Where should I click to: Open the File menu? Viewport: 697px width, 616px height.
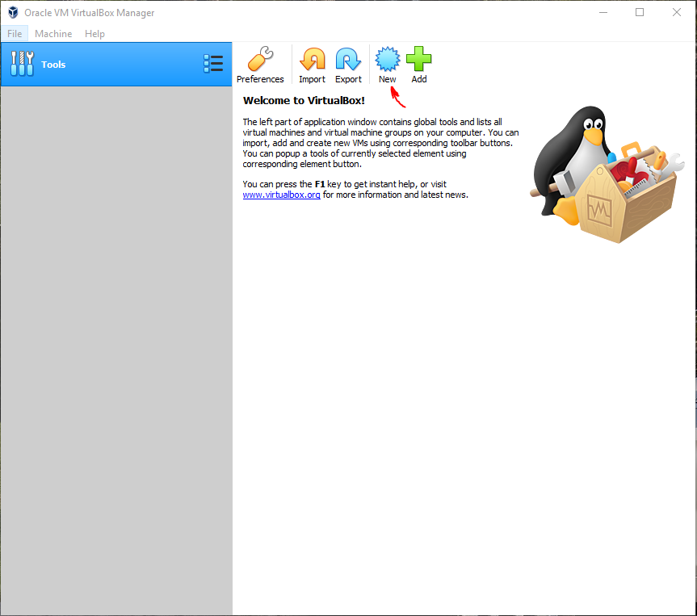(15, 34)
